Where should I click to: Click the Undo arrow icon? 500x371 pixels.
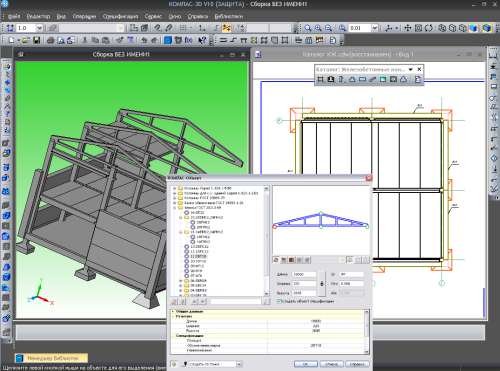pyautogui.click(x=144, y=40)
